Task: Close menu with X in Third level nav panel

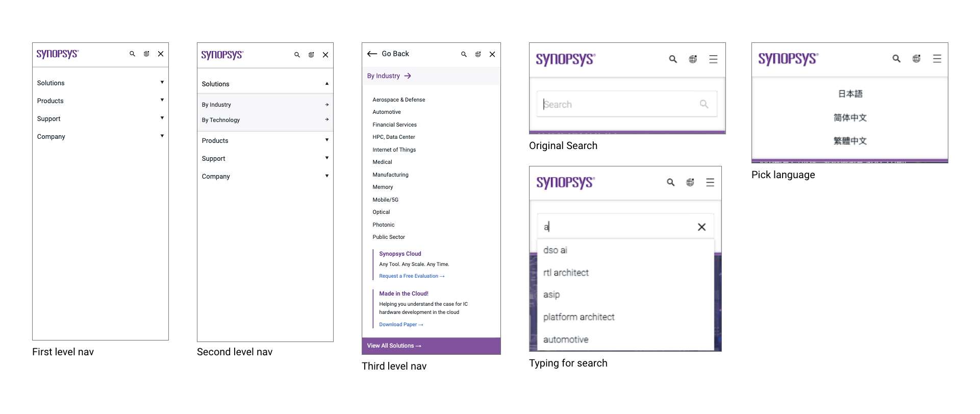Action: [492, 54]
